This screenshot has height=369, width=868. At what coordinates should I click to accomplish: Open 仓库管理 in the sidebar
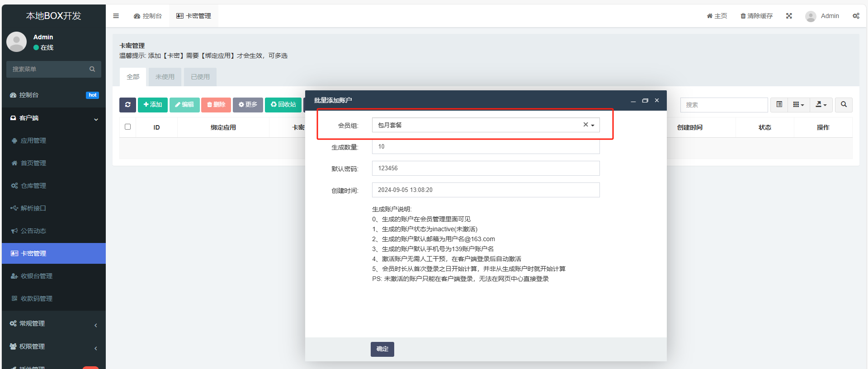tap(54, 186)
